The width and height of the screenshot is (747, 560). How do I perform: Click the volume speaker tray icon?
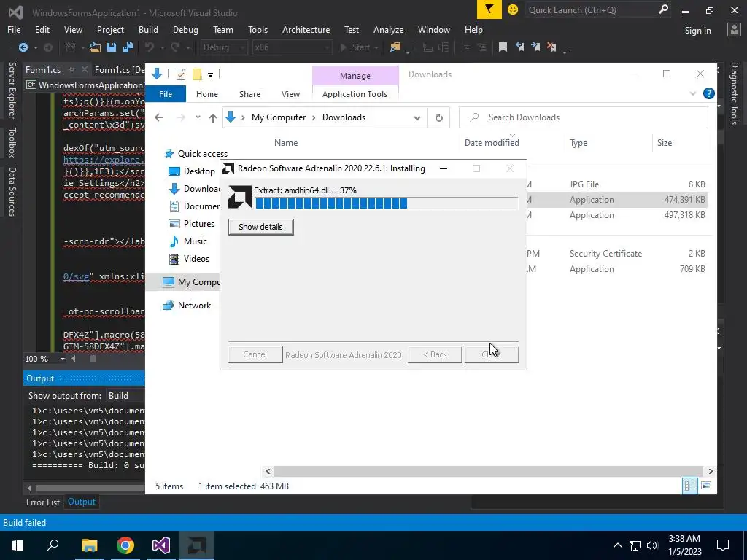pos(652,545)
